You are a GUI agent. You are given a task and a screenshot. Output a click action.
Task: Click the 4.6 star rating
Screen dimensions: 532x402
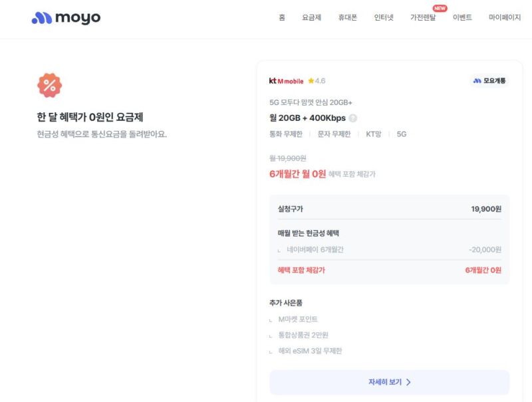[x=317, y=81]
